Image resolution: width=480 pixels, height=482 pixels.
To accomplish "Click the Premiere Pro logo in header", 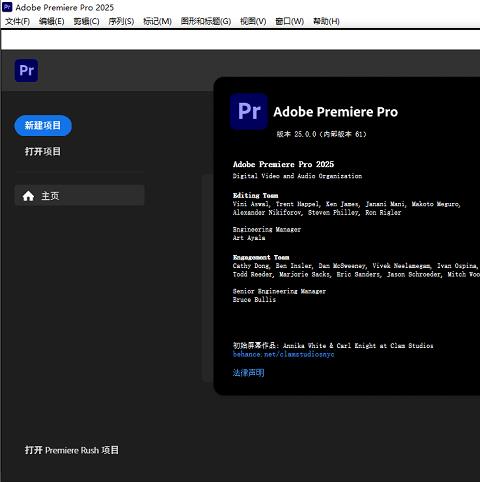I will (26, 70).
